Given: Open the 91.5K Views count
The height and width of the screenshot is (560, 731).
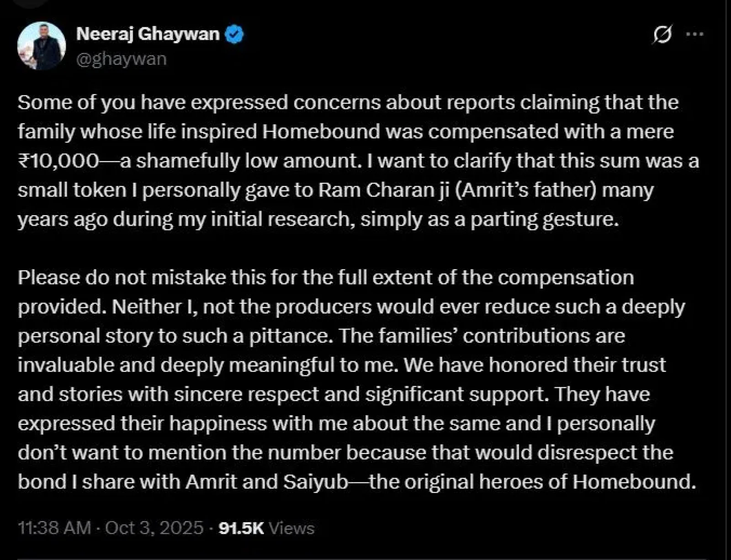Looking at the screenshot, I should pos(266,528).
